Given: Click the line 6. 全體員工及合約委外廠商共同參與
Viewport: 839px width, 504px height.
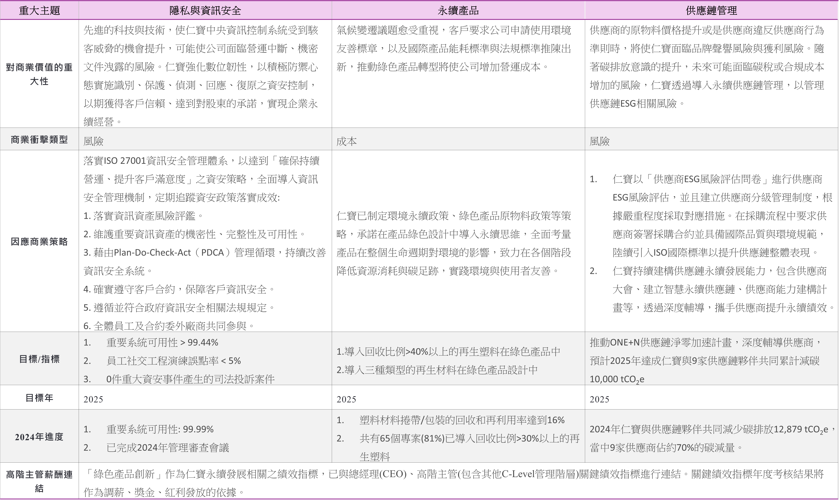Looking at the screenshot, I should tap(169, 326).
